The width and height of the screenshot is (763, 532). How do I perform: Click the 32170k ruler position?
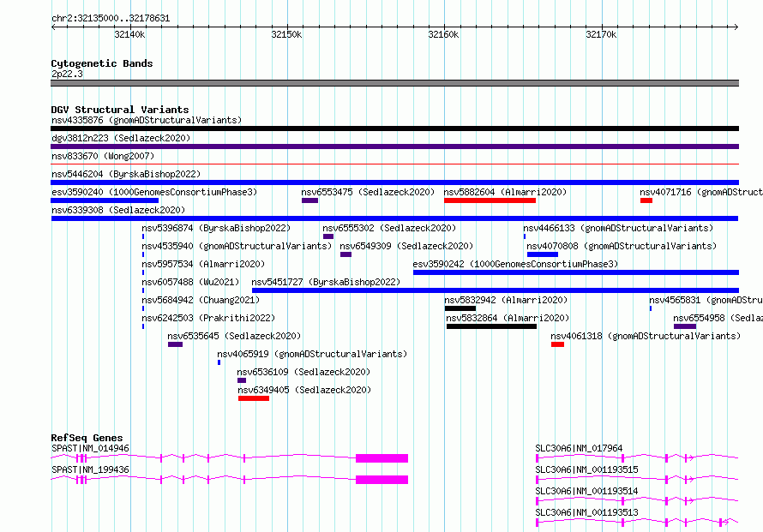601,34
